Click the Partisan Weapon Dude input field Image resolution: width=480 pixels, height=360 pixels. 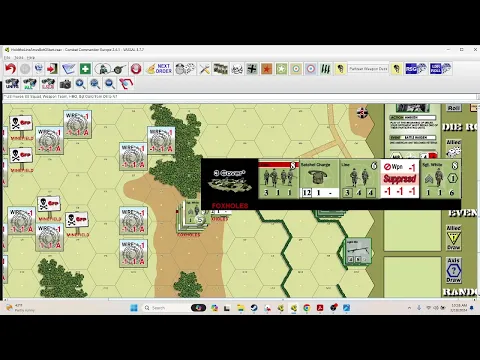[x=368, y=69]
